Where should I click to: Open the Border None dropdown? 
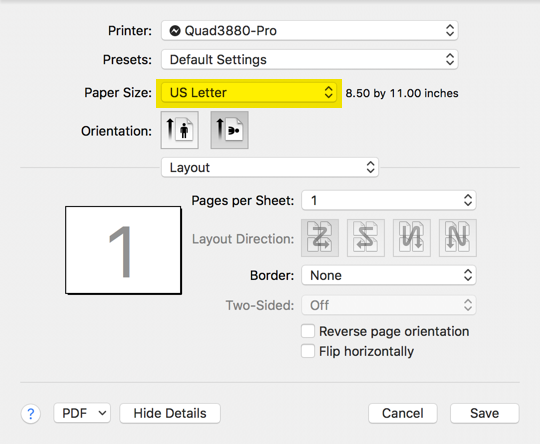(389, 275)
